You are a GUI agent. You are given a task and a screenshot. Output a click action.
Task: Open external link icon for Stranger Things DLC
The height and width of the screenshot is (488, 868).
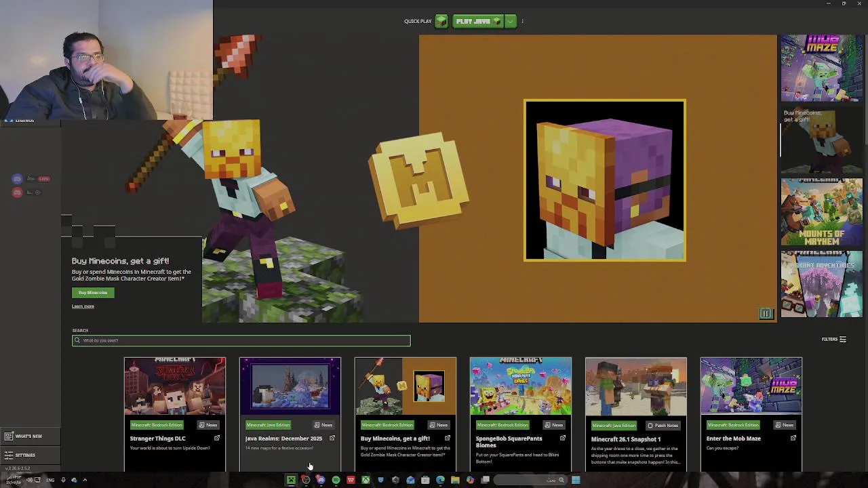tap(217, 439)
